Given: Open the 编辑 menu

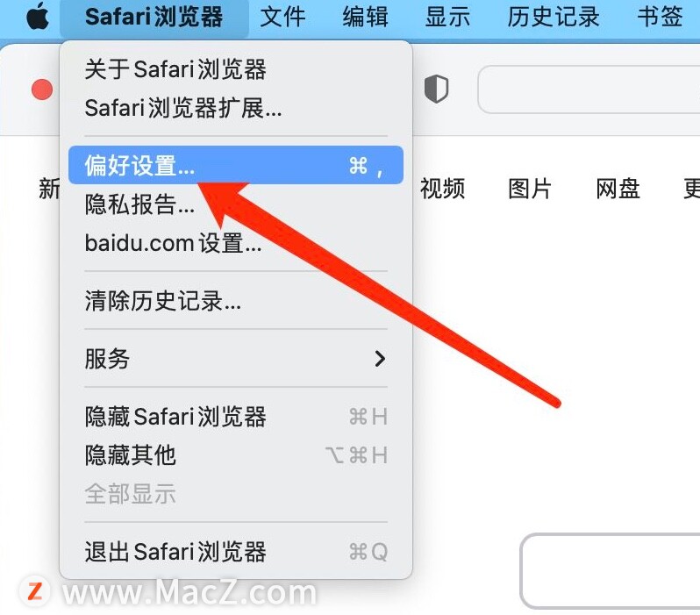Looking at the screenshot, I should pyautogui.click(x=365, y=17).
